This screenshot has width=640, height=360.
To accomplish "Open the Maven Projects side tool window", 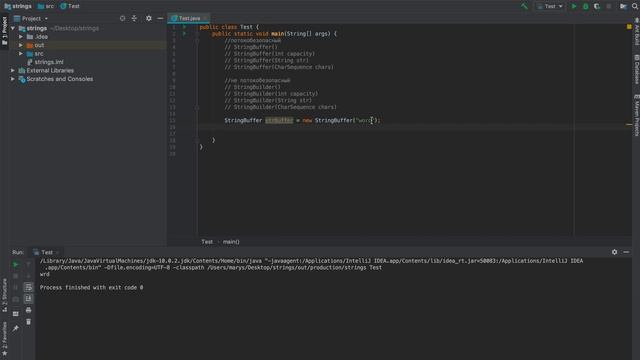I will point(636,115).
